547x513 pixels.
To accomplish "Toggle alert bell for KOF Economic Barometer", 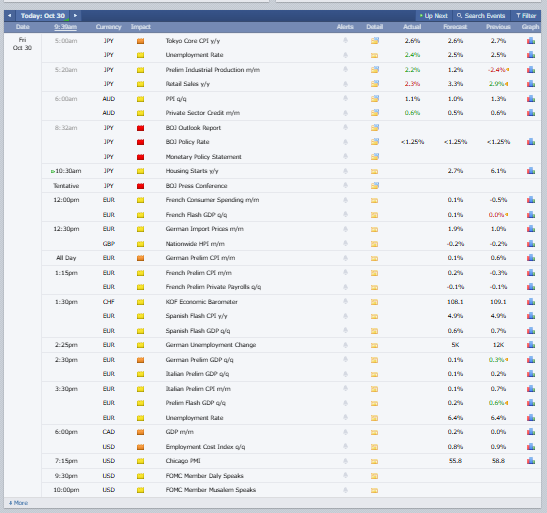I will click(345, 301).
